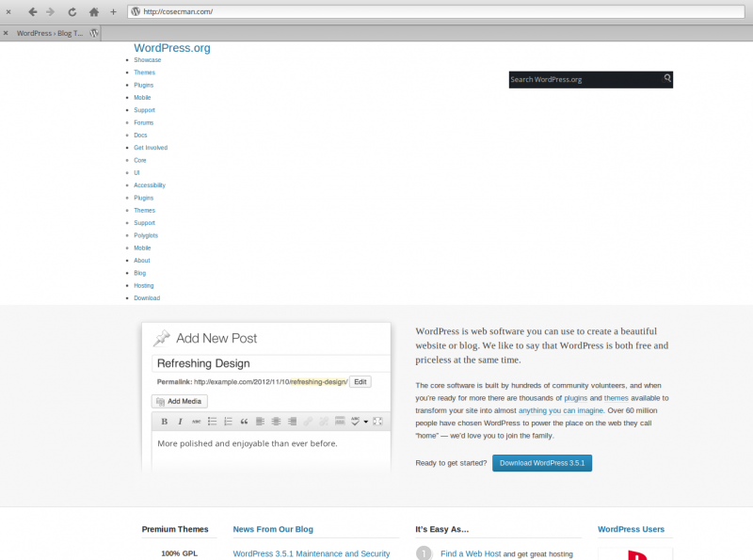Screen dimensions: 753x560
Task: Click the search magnifier icon on WordPress.org
Action: point(667,79)
